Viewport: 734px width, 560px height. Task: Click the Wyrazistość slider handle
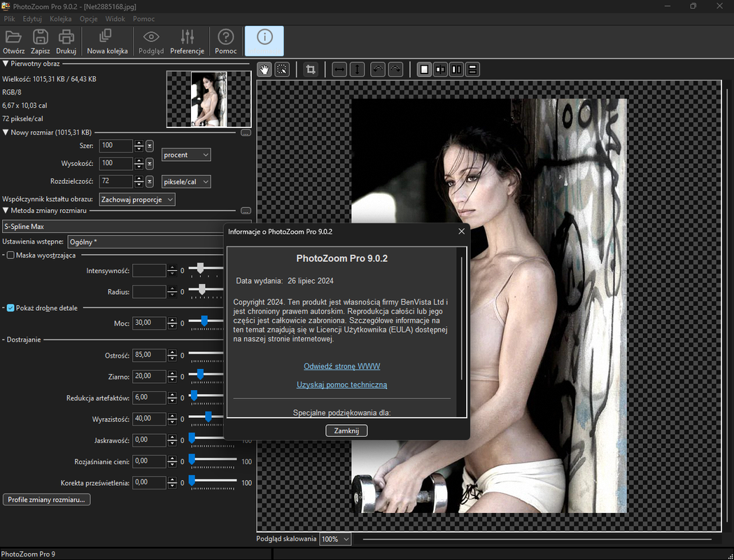209,416
